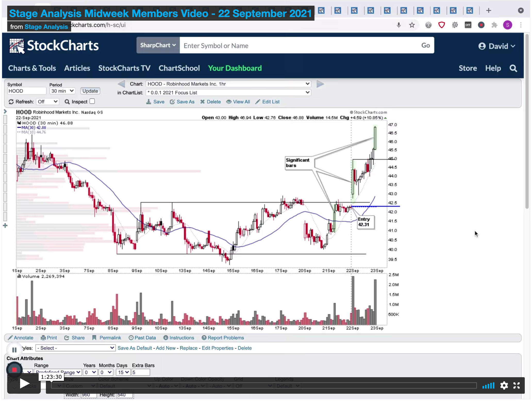Toggle fullscreen video mode
532x403 pixels.
[x=517, y=385]
